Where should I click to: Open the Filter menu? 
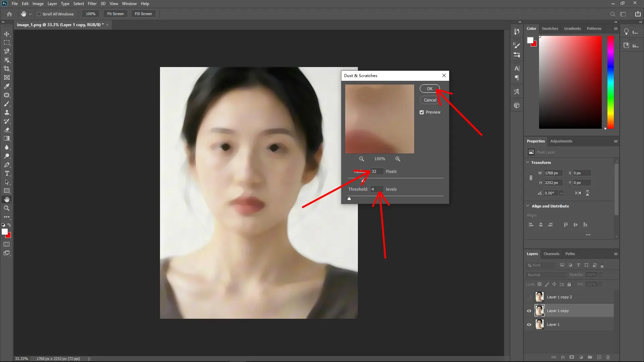(92, 3)
